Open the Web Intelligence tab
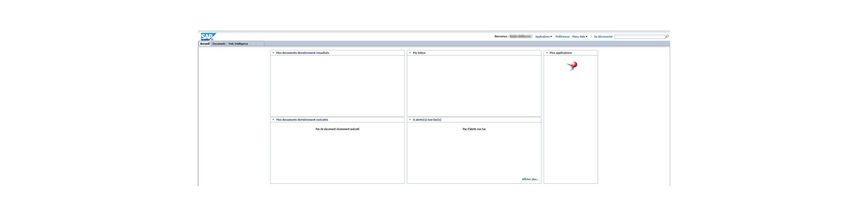The height and width of the screenshot is (217, 868). (238, 44)
